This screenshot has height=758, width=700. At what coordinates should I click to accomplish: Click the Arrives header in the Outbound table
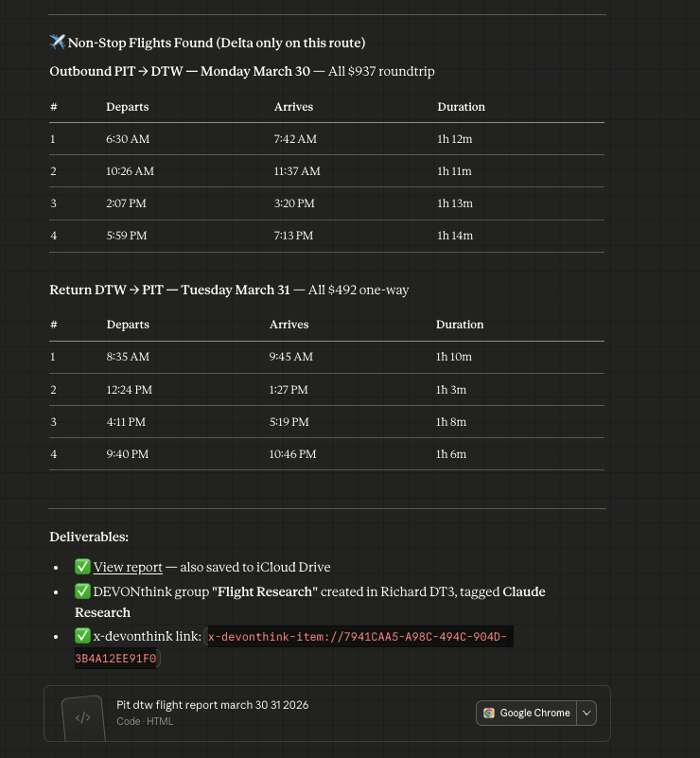coord(293,107)
